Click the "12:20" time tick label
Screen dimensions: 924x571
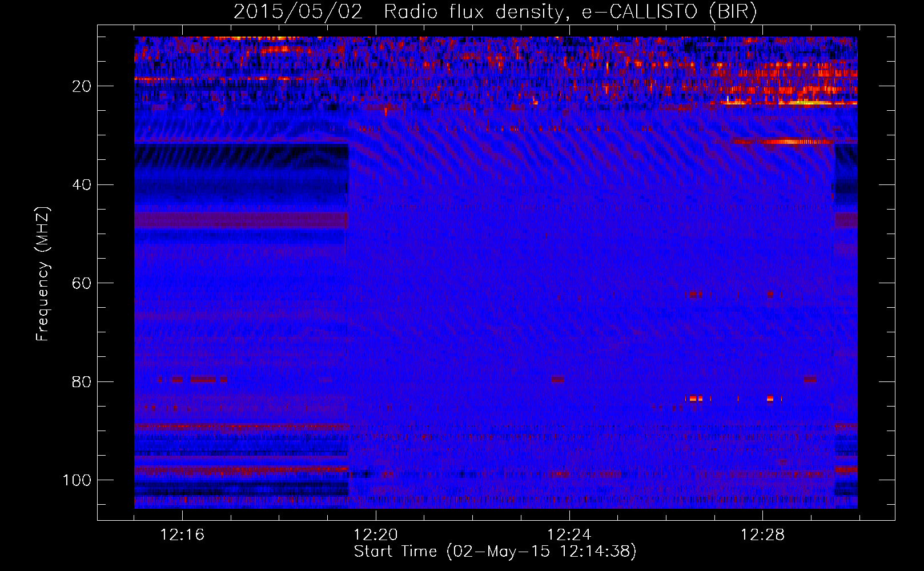point(376,535)
